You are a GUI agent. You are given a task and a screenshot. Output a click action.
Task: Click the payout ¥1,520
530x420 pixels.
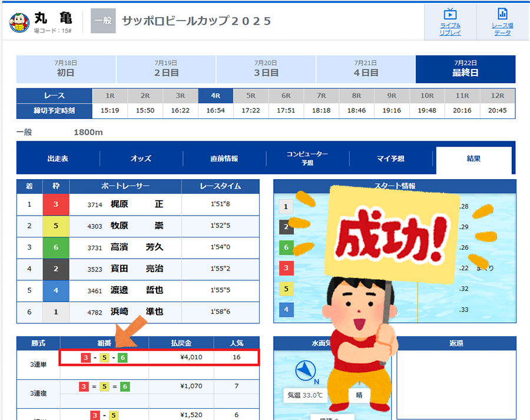coord(191,415)
